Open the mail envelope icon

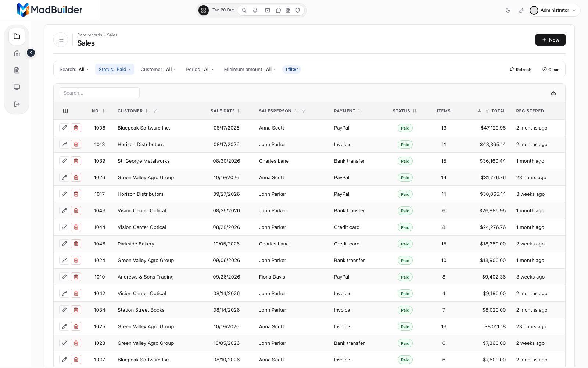tap(268, 10)
